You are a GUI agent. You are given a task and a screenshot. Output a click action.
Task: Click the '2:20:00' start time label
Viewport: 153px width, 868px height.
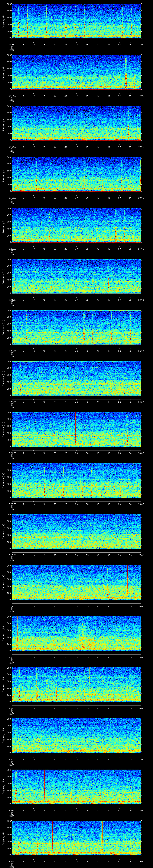tap(12, 249)
